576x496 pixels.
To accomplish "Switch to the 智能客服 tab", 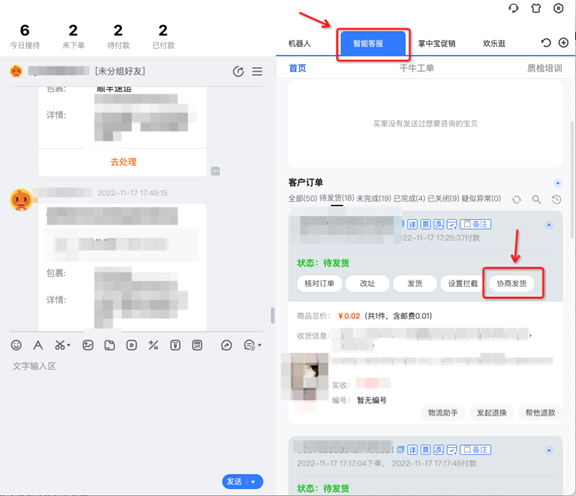I will pyautogui.click(x=373, y=44).
